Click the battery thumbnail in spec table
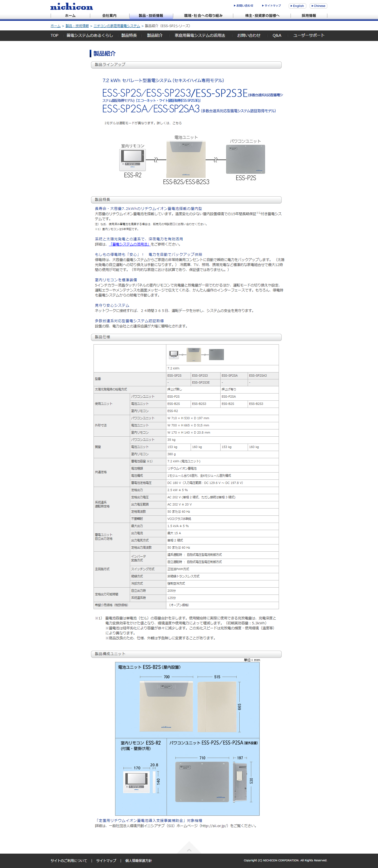The image size is (378, 868). coord(194,355)
